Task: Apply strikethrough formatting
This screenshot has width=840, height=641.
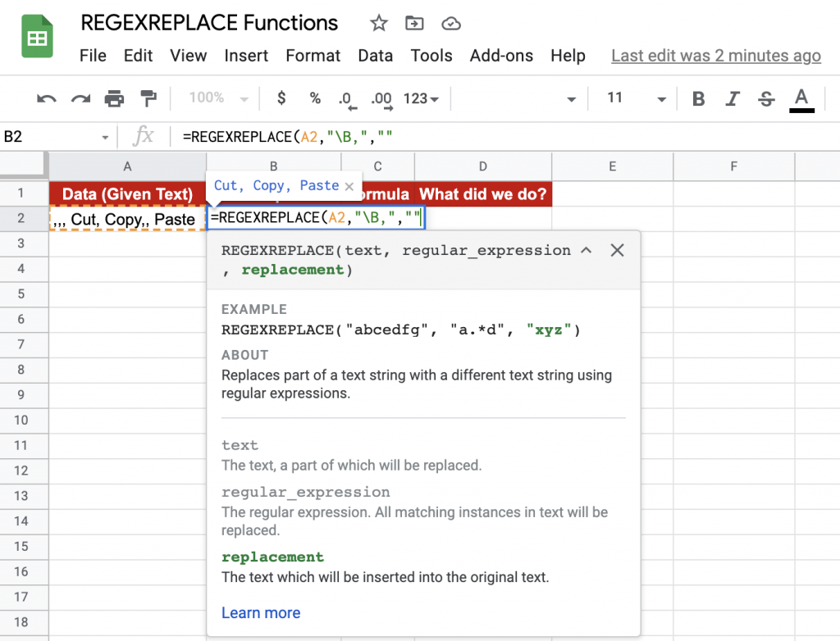Action: coord(765,98)
